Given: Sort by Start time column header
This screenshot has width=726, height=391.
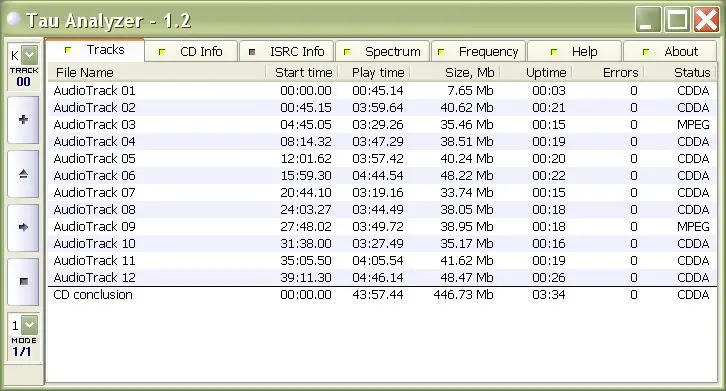Looking at the screenshot, I should point(302,72).
